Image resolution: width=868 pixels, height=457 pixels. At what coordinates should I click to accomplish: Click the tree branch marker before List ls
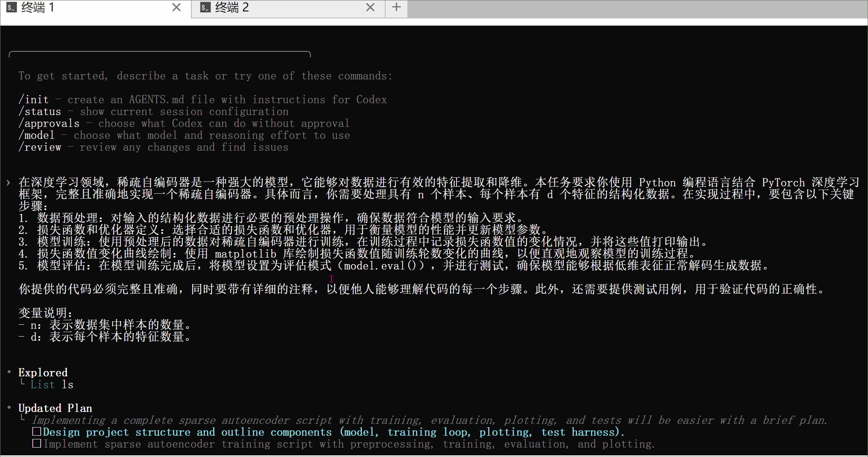tap(23, 382)
